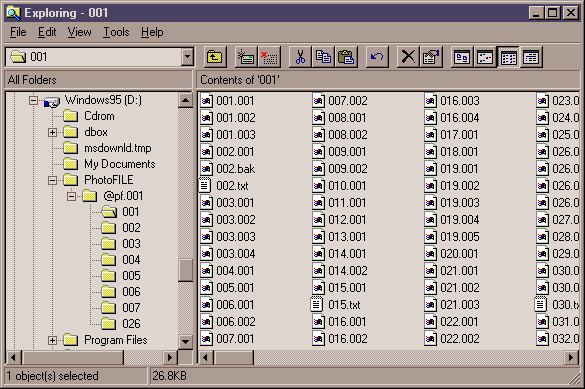
Task: Select folder 006 in the tree
Action: tap(121, 292)
